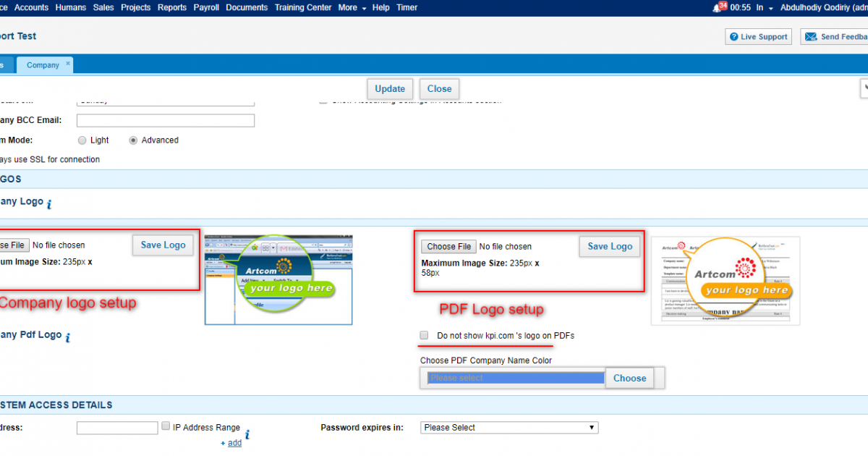
Task: Toggle Do not show kpi.com's logo on PDFs
Action: [x=424, y=336]
